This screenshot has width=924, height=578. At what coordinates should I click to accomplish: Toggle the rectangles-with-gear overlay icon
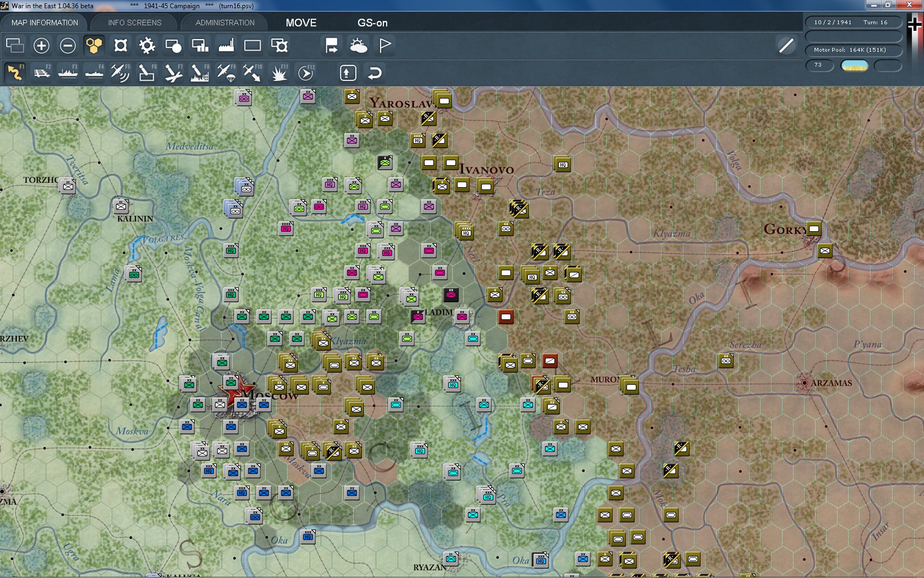point(279,46)
